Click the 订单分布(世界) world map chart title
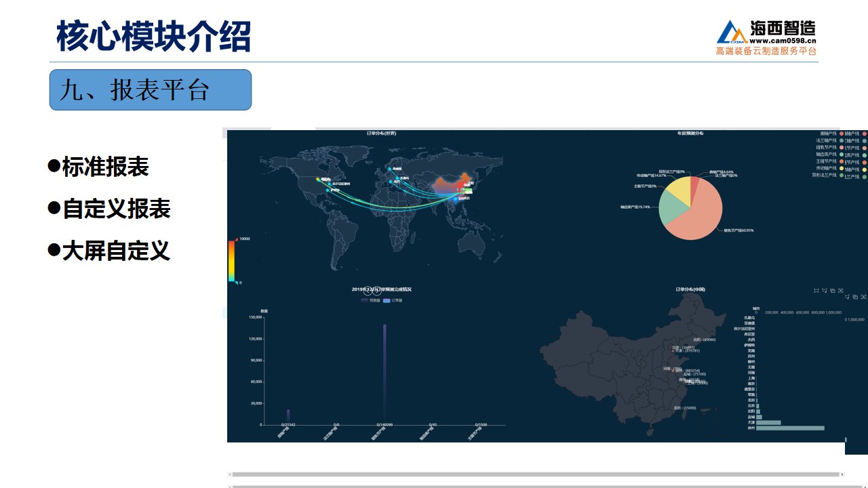The height and width of the screenshot is (488, 868). (x=381, y=134)
